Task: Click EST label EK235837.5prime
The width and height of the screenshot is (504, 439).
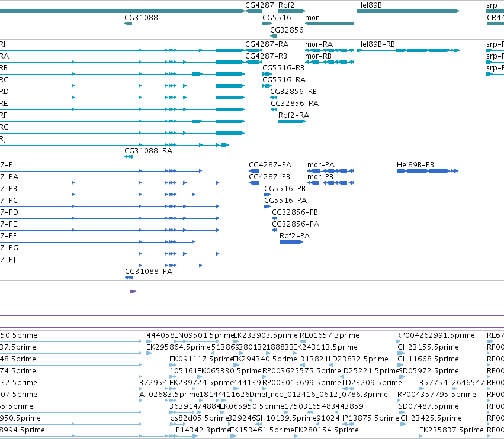Action: click(451, 430)
